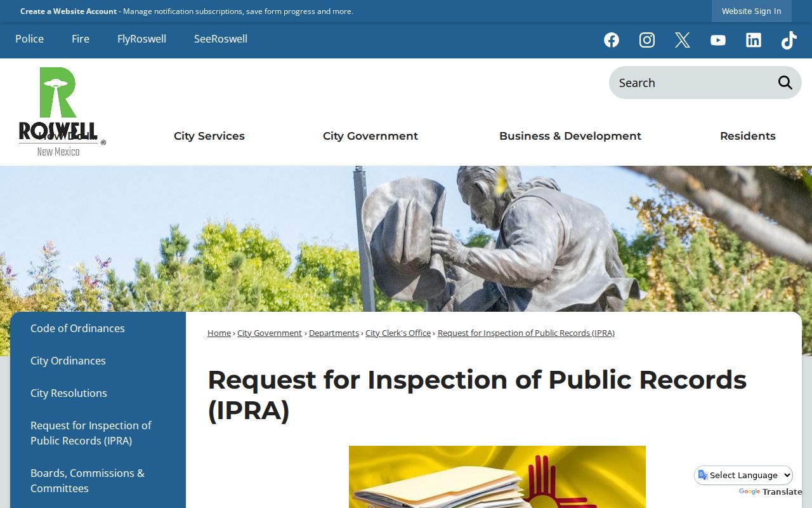Open the YouTube social icon
Viewport: 812px width, 508px height.
click(x=718, y=40)
